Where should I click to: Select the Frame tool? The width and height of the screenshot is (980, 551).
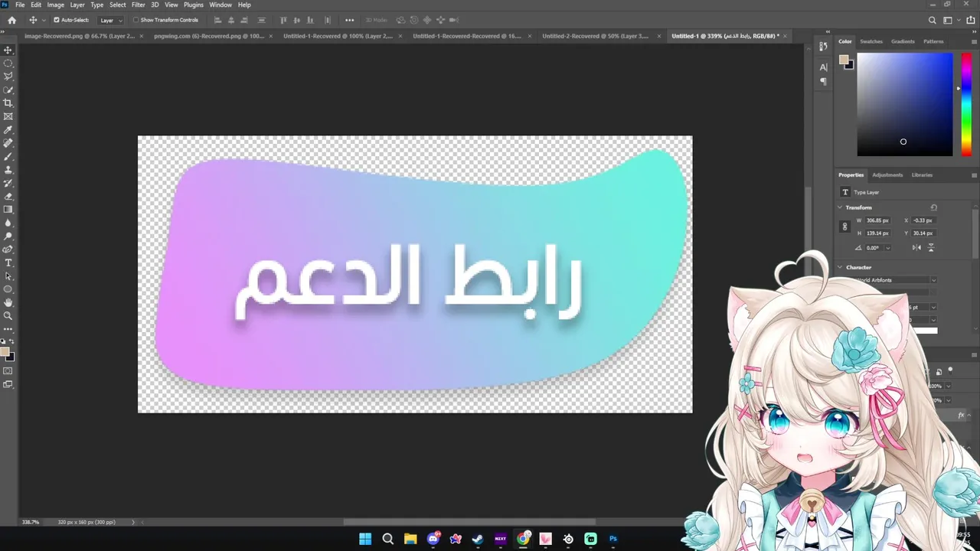click(8, 116)
